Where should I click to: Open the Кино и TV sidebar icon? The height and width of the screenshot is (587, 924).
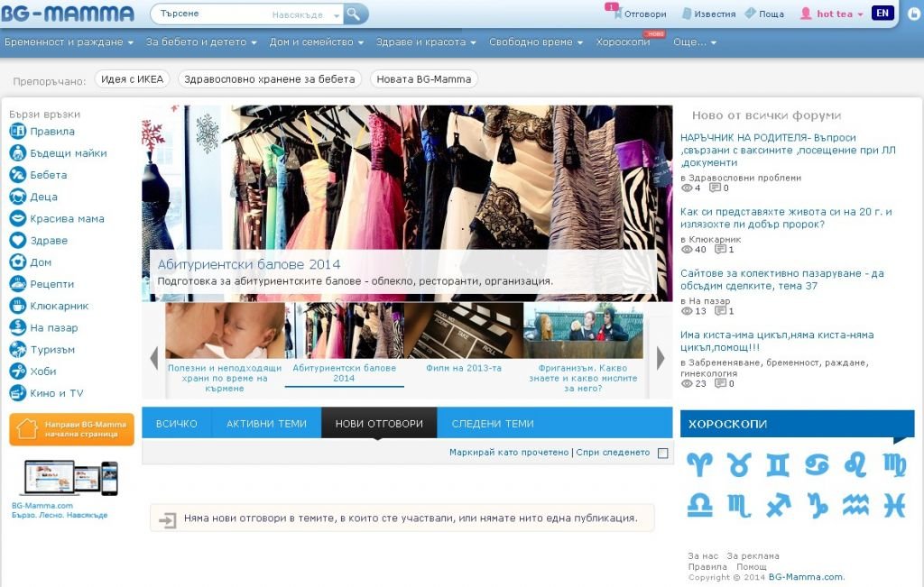point(17,393)
